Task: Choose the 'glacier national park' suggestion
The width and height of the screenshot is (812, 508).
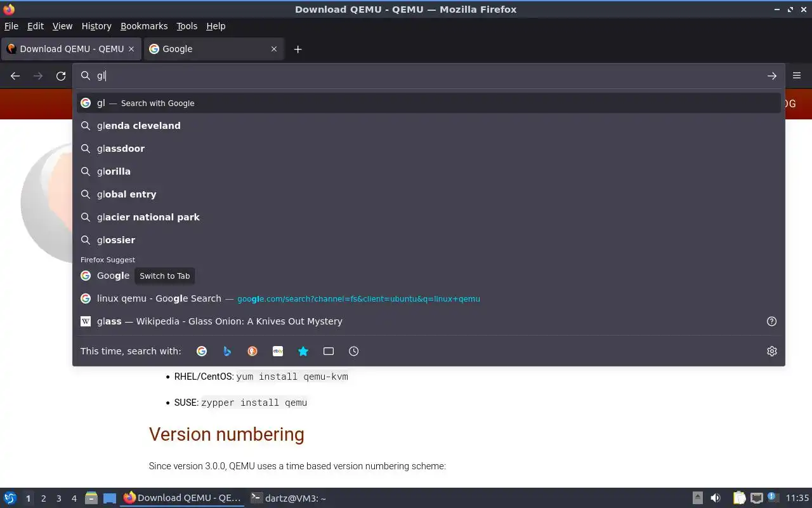Action: pyautogui.click(x=429, y=217)
